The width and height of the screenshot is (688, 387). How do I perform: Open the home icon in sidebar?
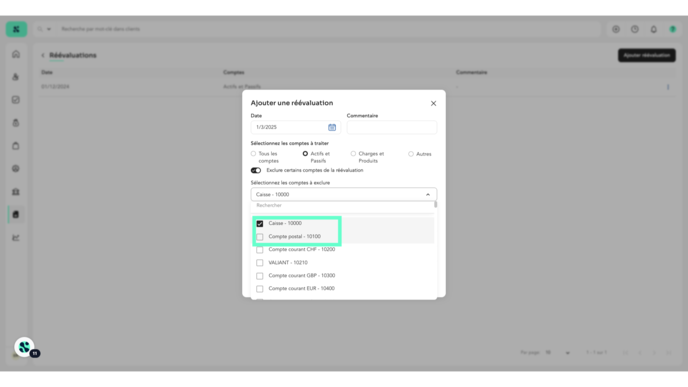[16, 54]
